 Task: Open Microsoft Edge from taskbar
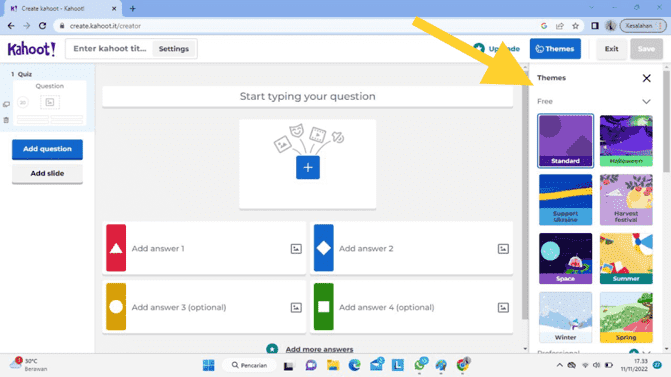pyautogui.click(x=354, y=365)
